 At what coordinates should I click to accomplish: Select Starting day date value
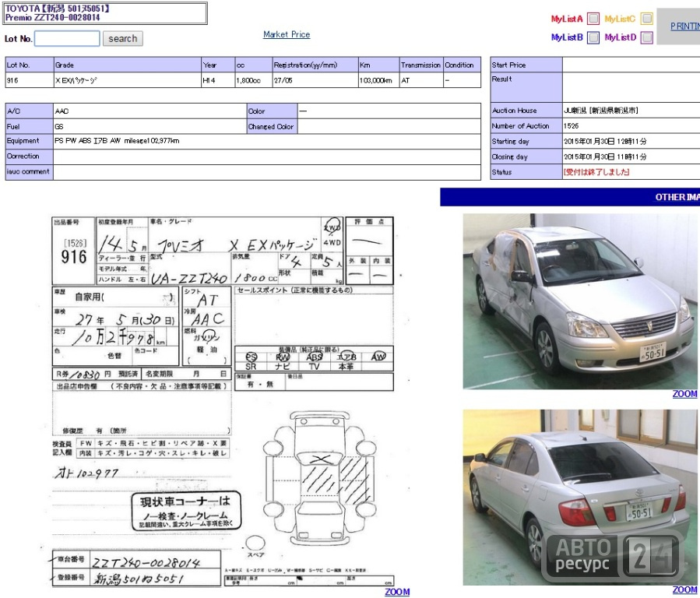pos(605,142)
